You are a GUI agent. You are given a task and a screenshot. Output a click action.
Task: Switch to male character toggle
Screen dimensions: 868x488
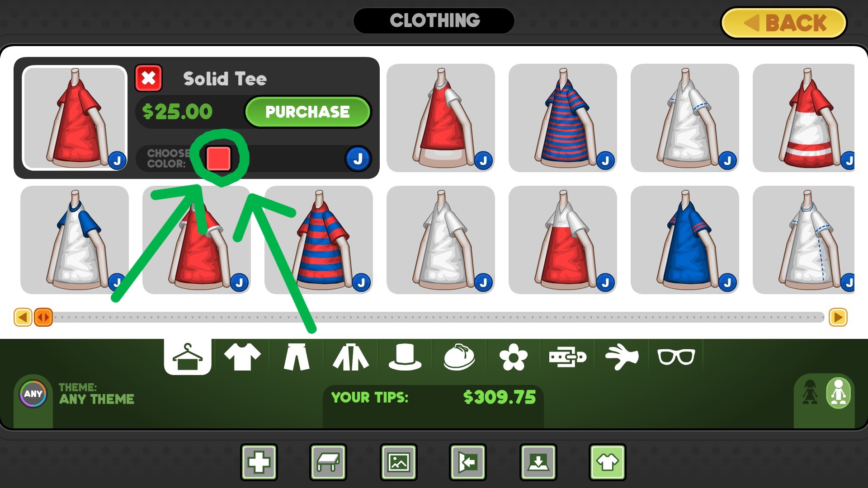click(838, 393)
